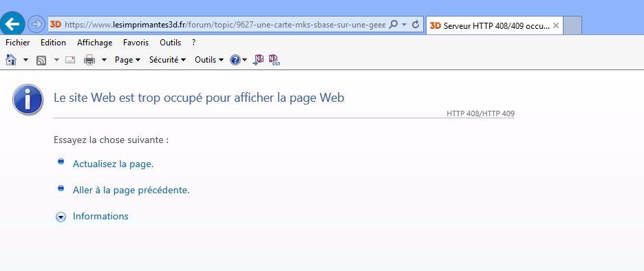644x271 pixels.
Task: Click the 3D site favicon in address bar
Action: pyautogui.click(x=56, y=25)
